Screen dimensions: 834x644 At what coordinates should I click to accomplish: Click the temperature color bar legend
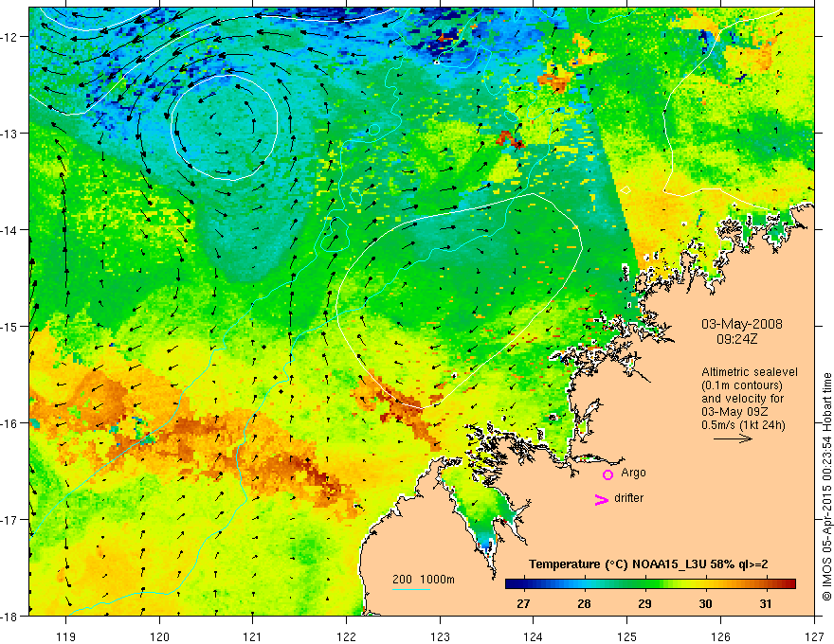tap(650, 584)
